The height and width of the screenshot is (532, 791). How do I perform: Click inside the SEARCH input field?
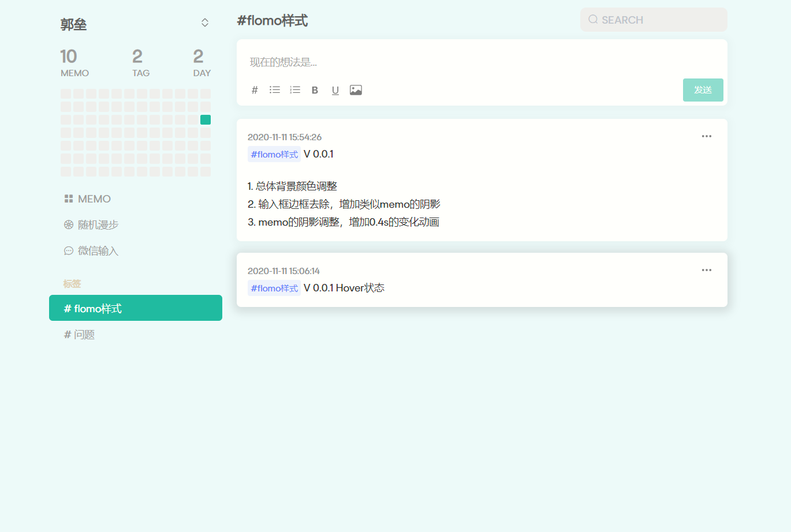[652, 19]
